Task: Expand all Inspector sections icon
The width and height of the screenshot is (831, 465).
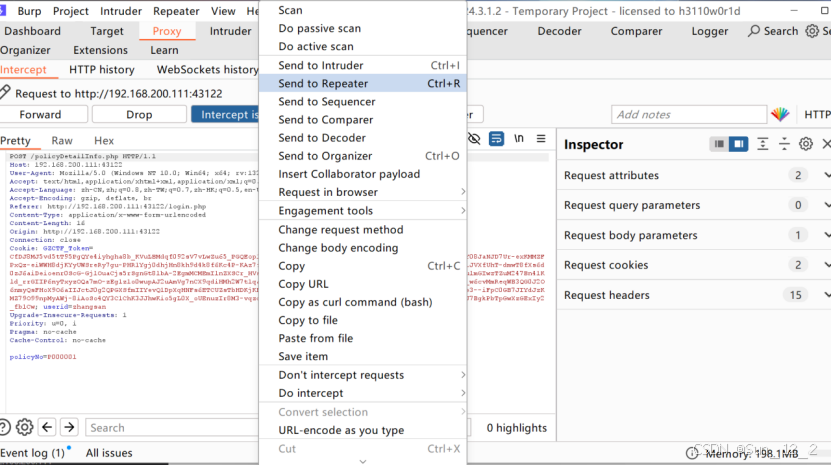Action: click(x=762, y=144)
